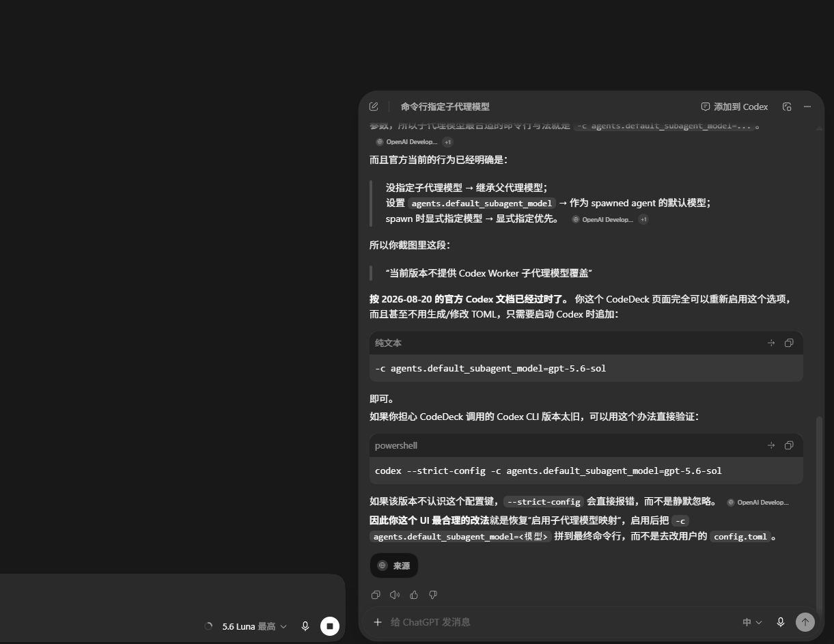
Task: Click the inline config.toml code tag
Action: coord(740,537)
